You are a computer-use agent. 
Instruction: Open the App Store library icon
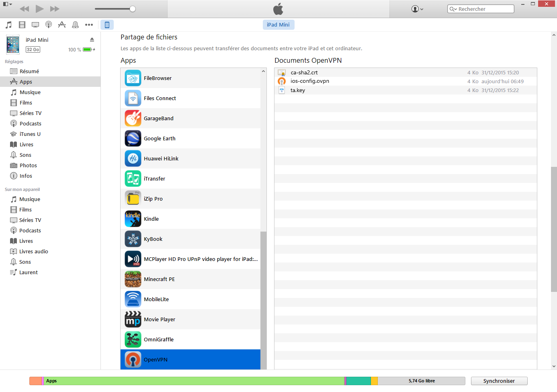(62, 25)
